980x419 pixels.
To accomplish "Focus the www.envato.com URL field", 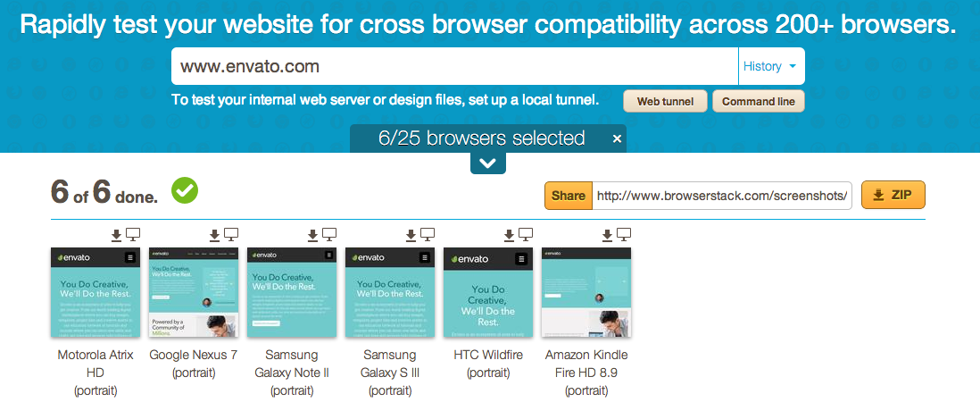I will click(x=455, y=66).
